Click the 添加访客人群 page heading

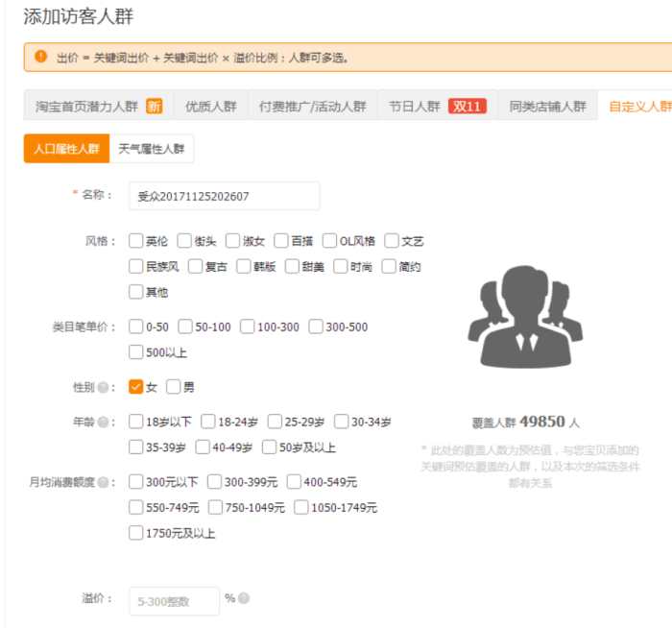(78, 16)
